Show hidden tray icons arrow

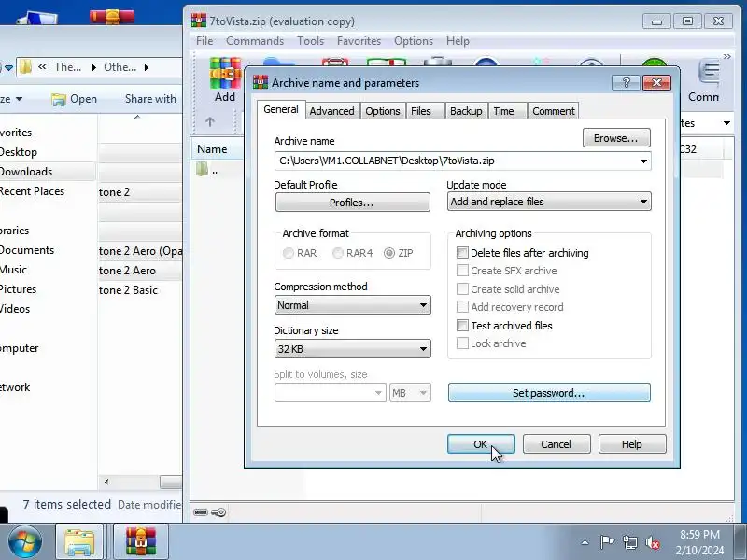(x=585, y=542)
